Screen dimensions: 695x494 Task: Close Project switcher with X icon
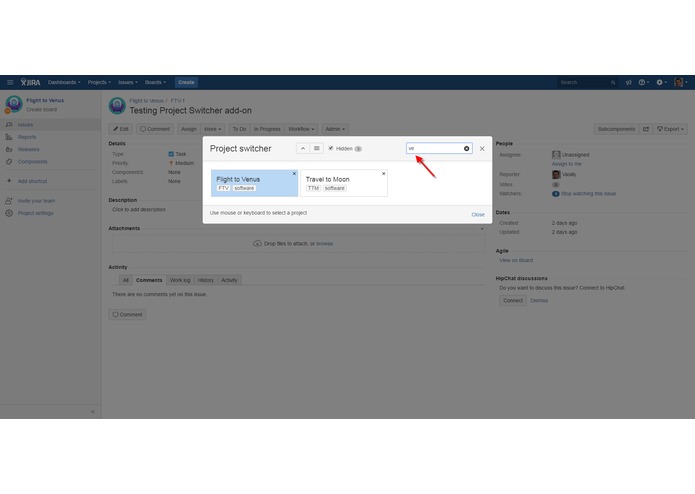point(482,148)
